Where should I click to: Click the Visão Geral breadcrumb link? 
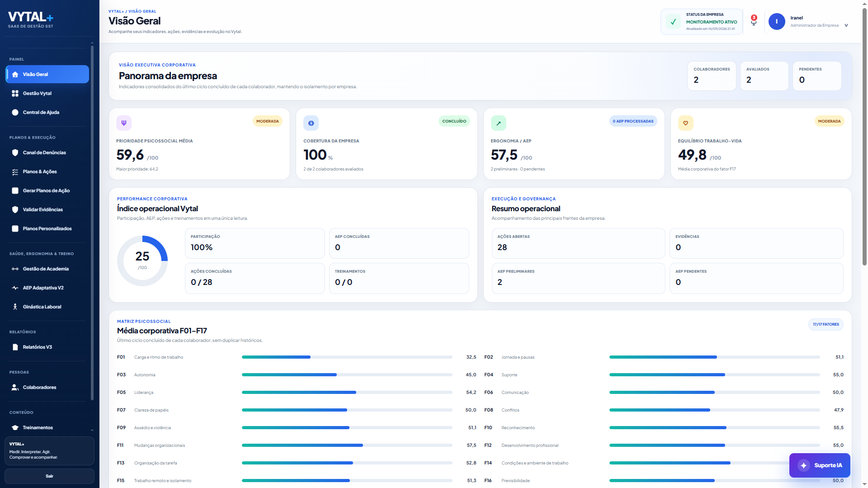click(x=142, y=11)
